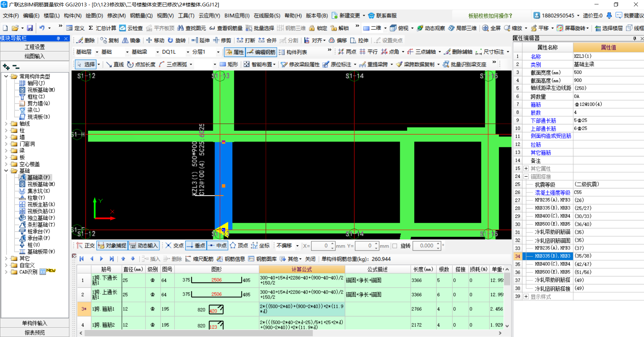644x337 pixels.
Task: Toggle 对象捕捉 object snap
Action: (112, 246)
